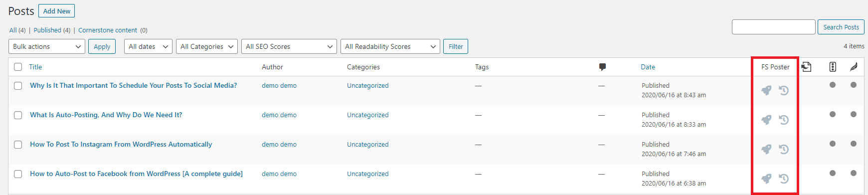The width and height of the screenshot is (868, 195).
Task: Select checkbox for Facebook auto-post guide
Action: tap(18, 174)
